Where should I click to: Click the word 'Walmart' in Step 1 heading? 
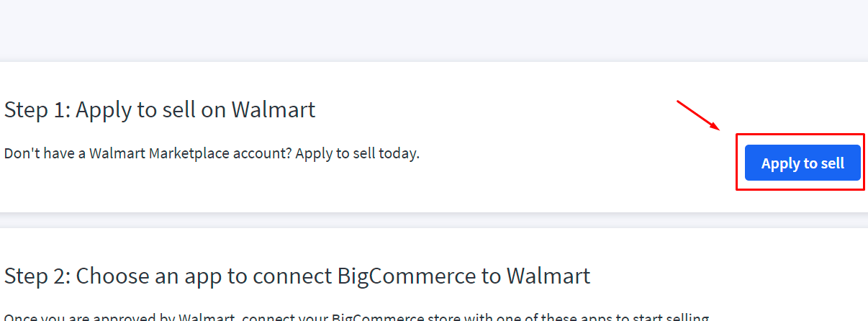tap(273, 110)
